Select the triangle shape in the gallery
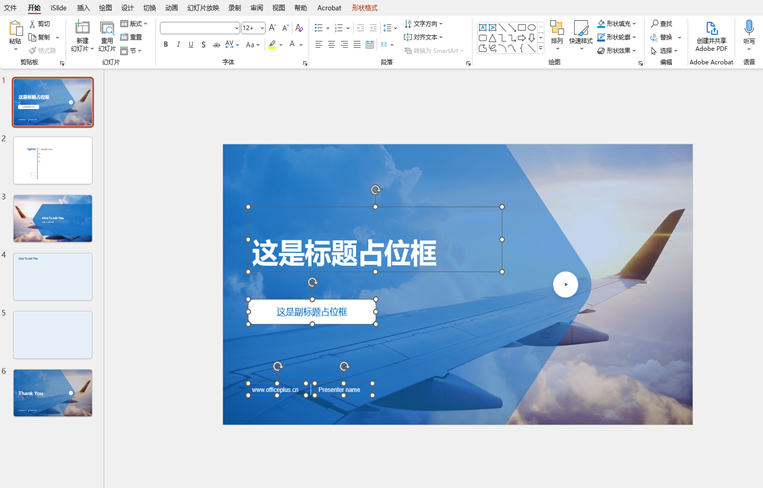Image resolution: width=763 pixels, height=488 pixels. click(492, 37)
